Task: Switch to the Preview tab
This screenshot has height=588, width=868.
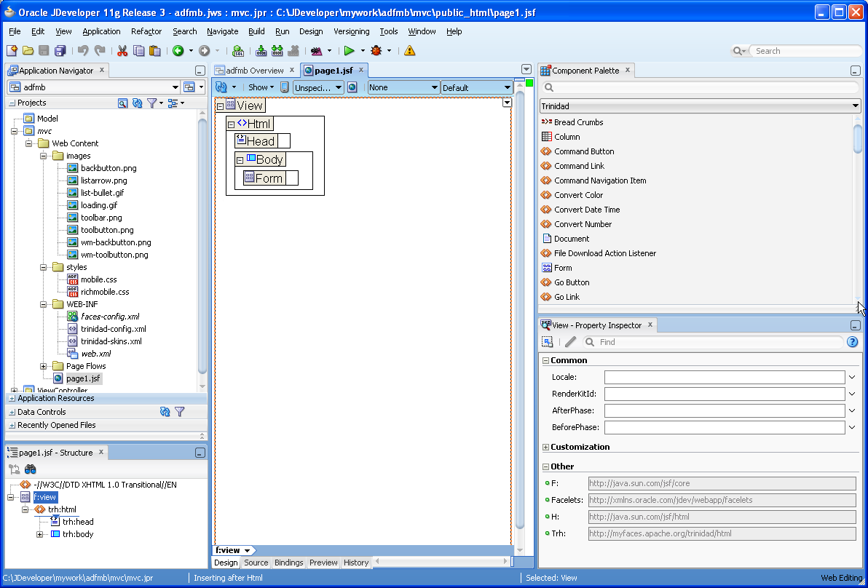Action: click(x=323, y=563)
